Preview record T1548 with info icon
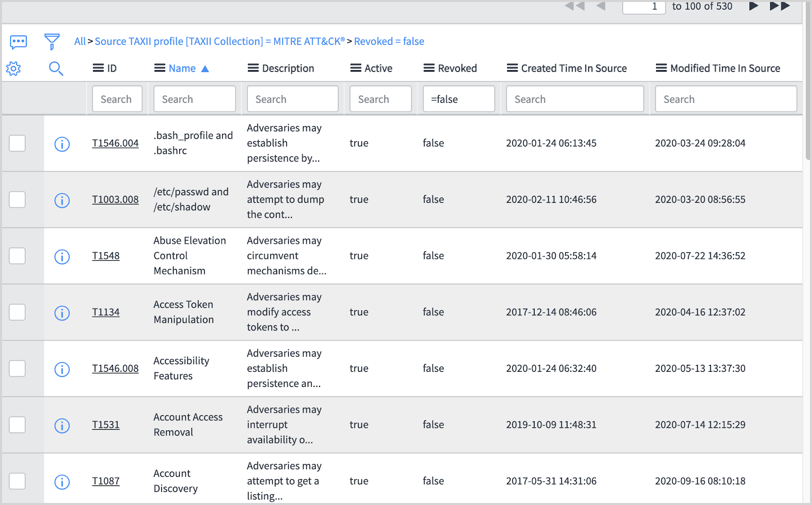812x505 pixels. tap(62, 257)
